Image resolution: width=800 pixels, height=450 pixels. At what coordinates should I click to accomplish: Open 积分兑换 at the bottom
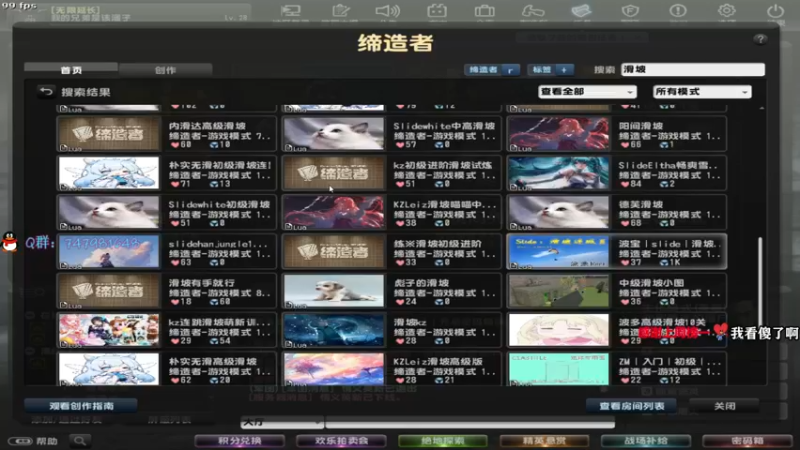point(240,441)
